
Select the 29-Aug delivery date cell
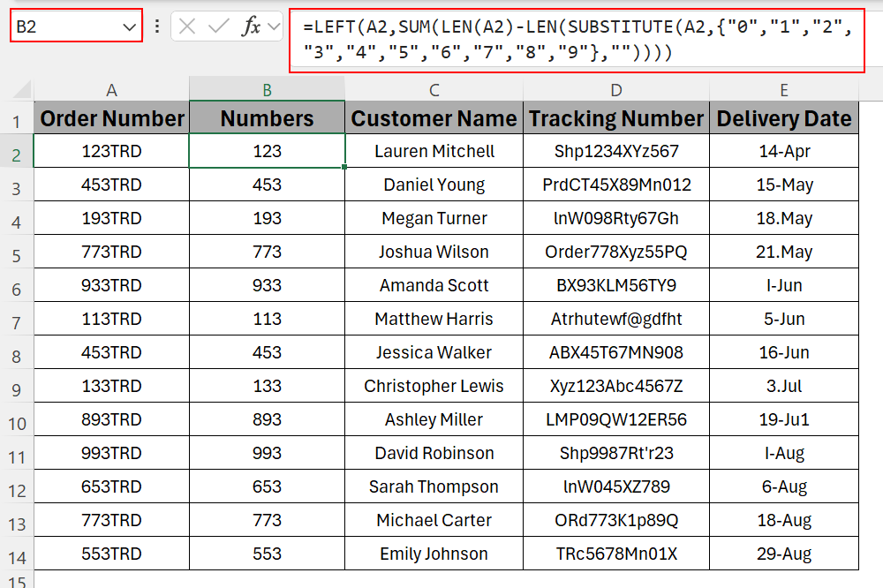(783, 554)
